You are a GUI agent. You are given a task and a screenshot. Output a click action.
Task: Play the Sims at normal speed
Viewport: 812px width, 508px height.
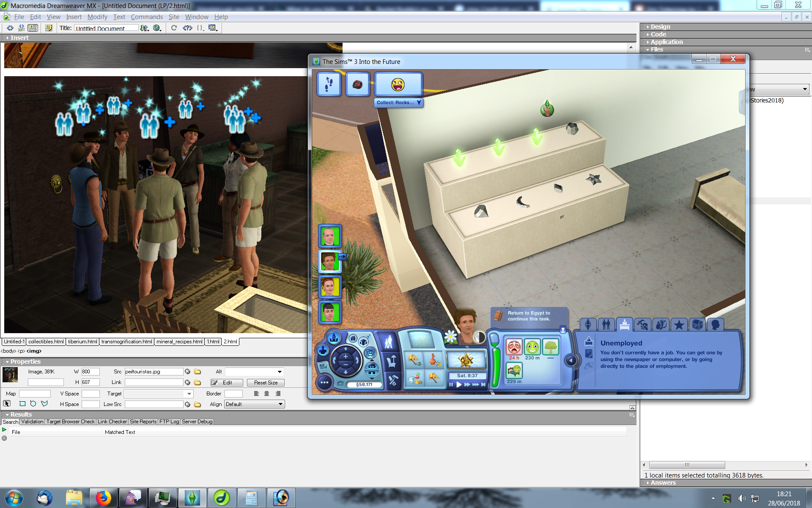(459, 384)
